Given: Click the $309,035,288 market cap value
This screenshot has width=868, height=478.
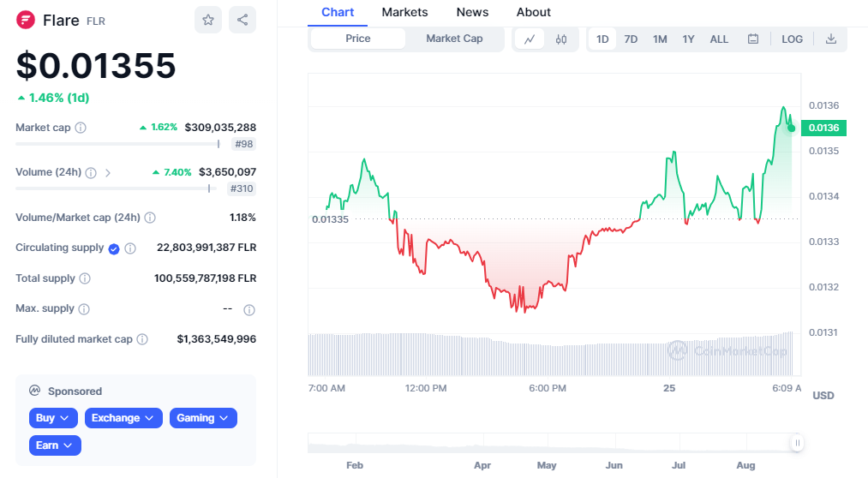Looking at the screenshot, I should 220,128.
